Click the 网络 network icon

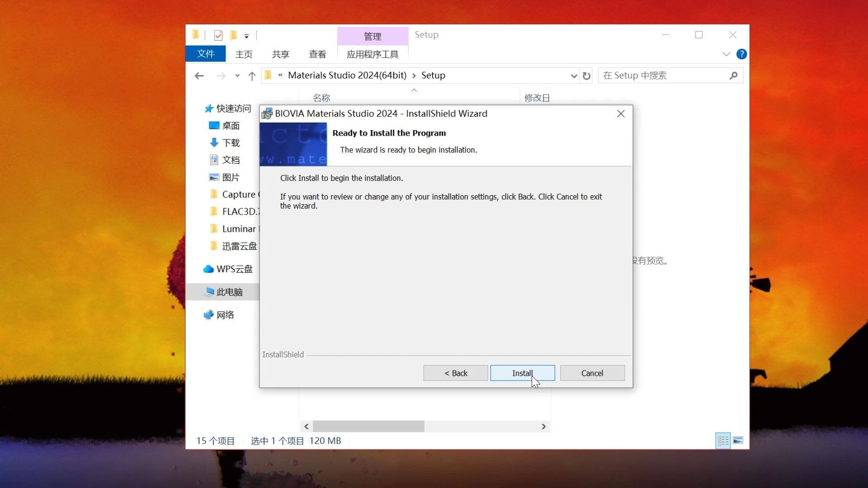pos(208,315)
